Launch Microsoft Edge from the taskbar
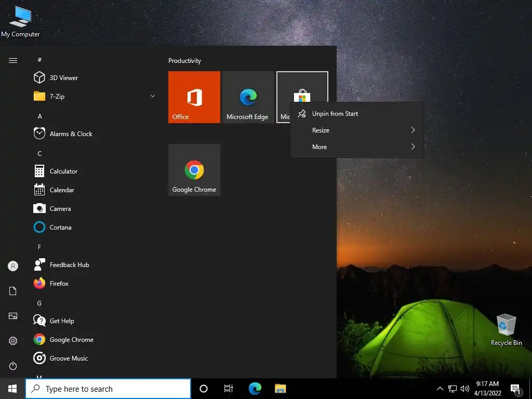Viewport: 532px width, 399px height. tap(255, 389)
